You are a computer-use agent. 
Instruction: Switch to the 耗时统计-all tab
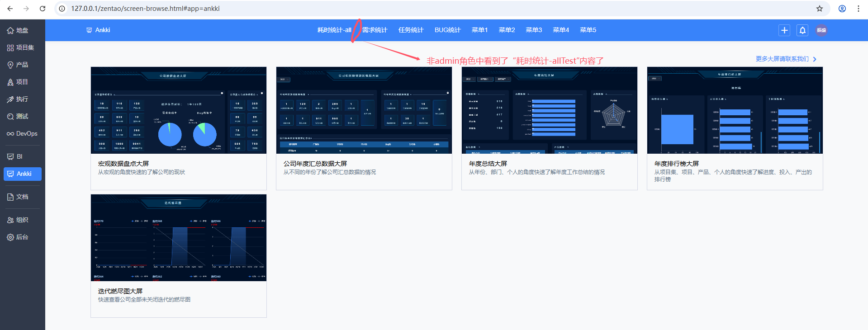click(334, 30)
